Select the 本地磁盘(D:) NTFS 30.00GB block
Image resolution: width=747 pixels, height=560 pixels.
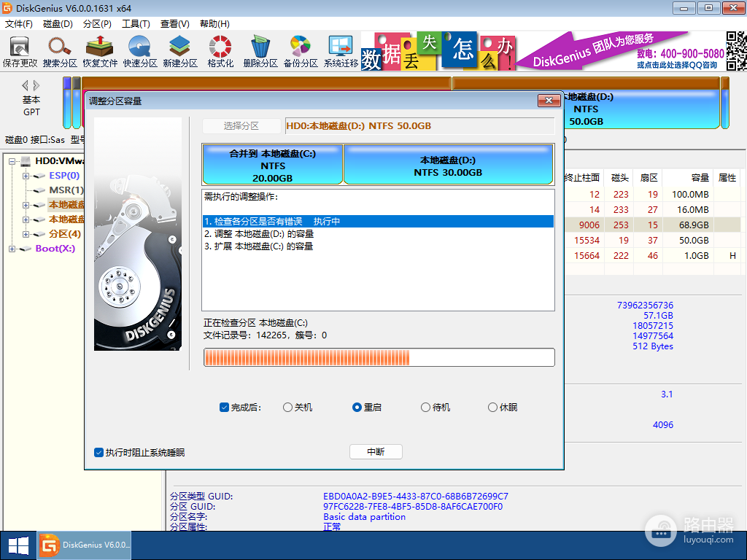click(x=449, y=165)
